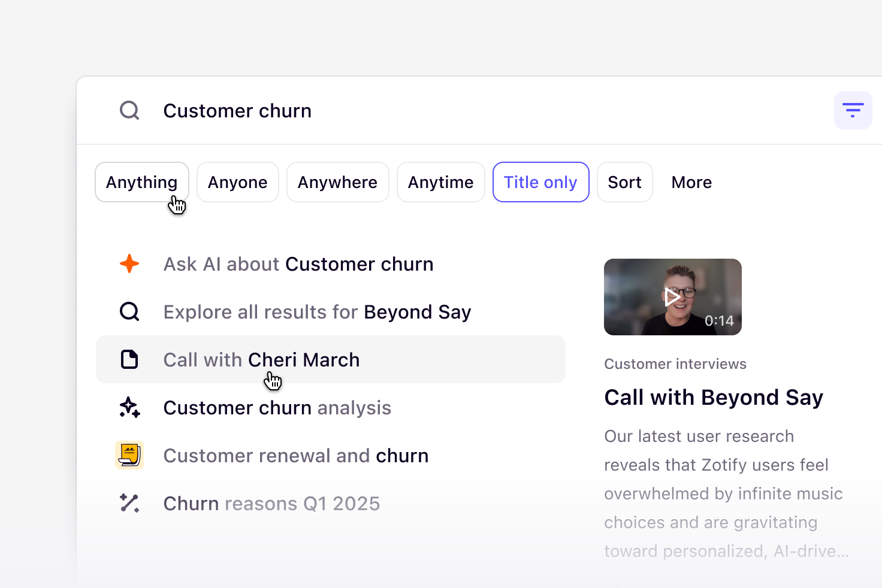Click the magic wand icon for Churn reasons
Screen dimensions: 882x588
129,504
